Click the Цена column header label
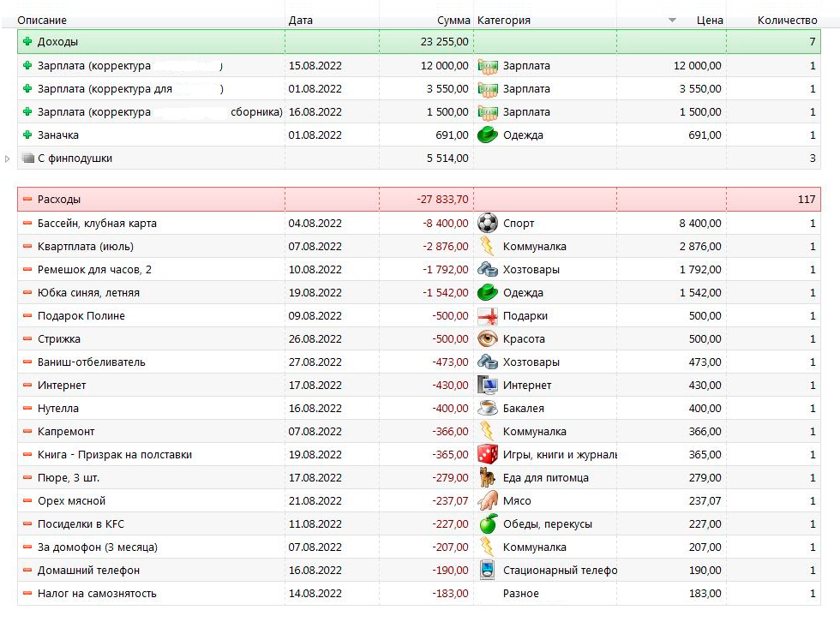 (710, 21)
